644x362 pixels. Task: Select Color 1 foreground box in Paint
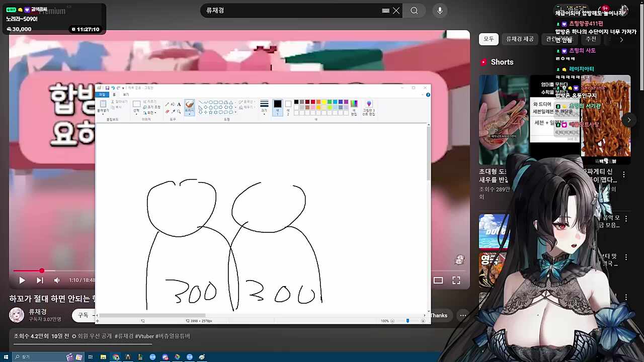277,108
